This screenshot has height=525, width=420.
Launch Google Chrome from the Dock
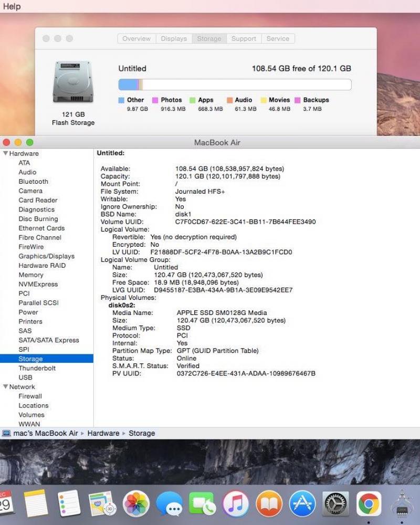[x=369, y=503]
